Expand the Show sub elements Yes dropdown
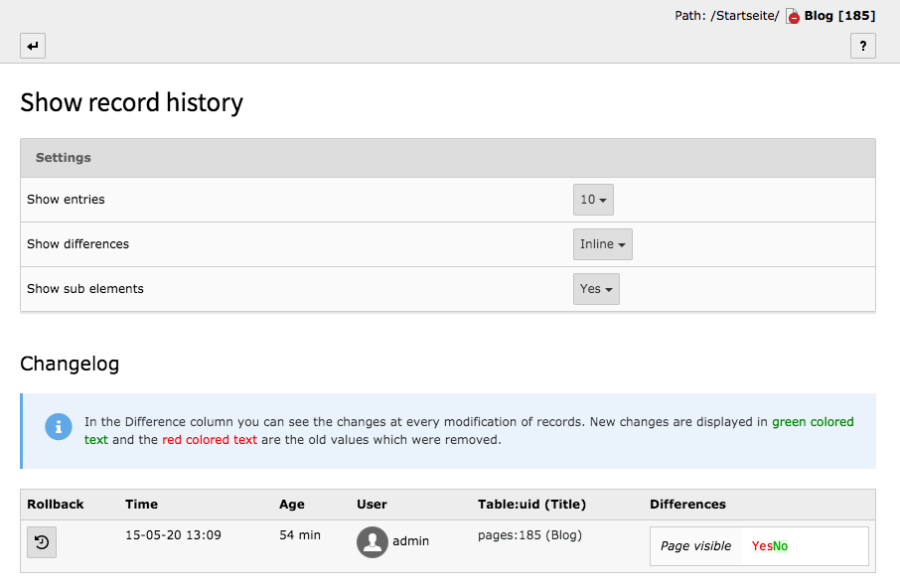Image resolution: width=900 pixels, height=588 pixels. 596,289
